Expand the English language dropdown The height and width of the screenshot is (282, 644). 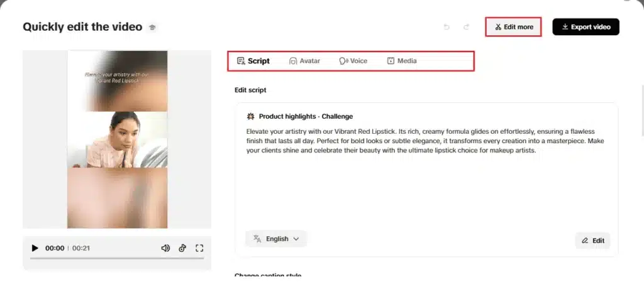tap(276, 239)
